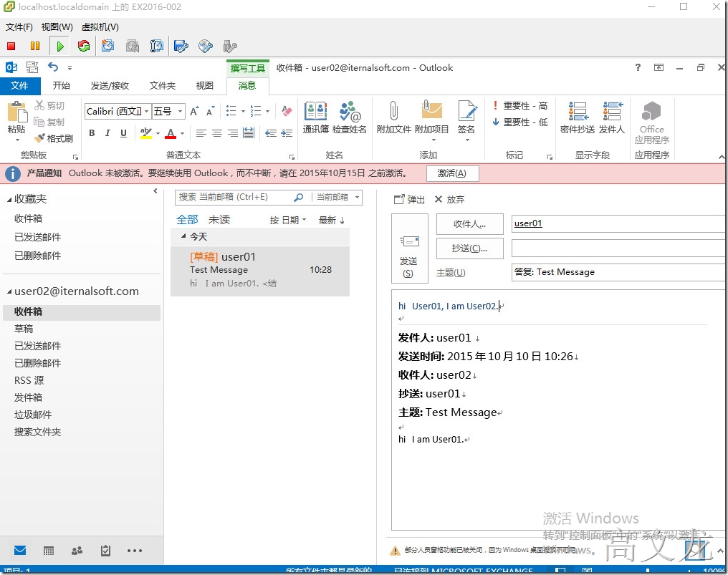728x575 pixels.
Task: Open the highlight color dropdown arrow
Action: 158,134
